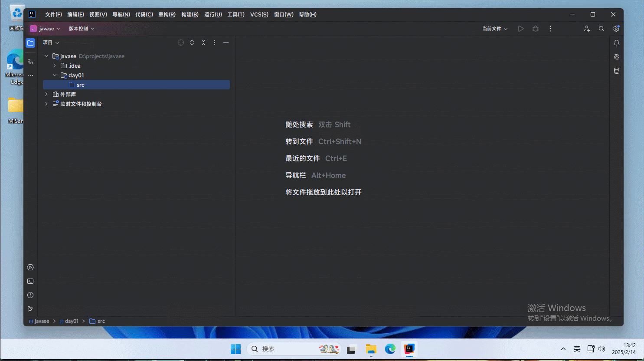Open the Structure tool window icon
The width and height of the screenshot is (644, 361).
30,62
